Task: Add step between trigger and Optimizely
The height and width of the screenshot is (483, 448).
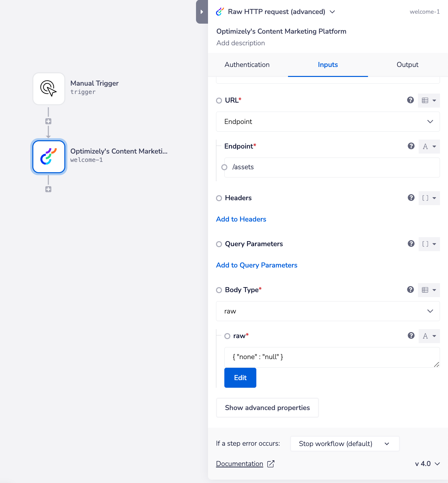Action: pyautogui.click(x=48, y=121)
